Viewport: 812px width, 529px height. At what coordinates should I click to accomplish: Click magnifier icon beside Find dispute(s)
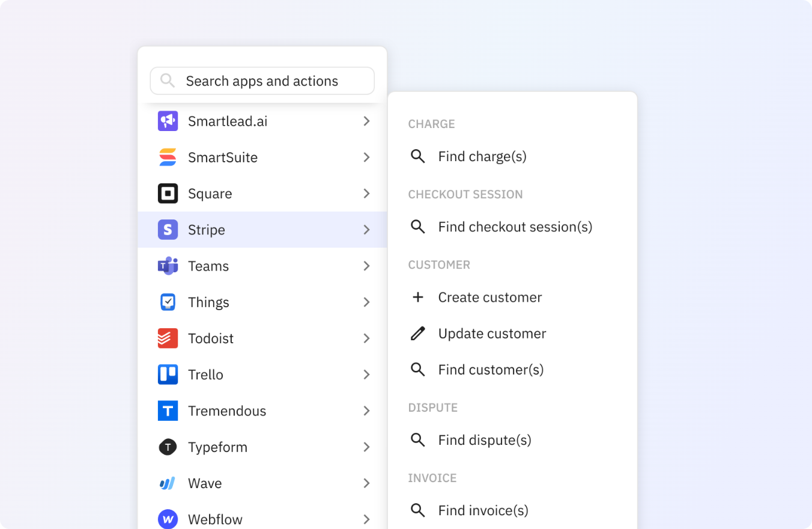[417, 439]
